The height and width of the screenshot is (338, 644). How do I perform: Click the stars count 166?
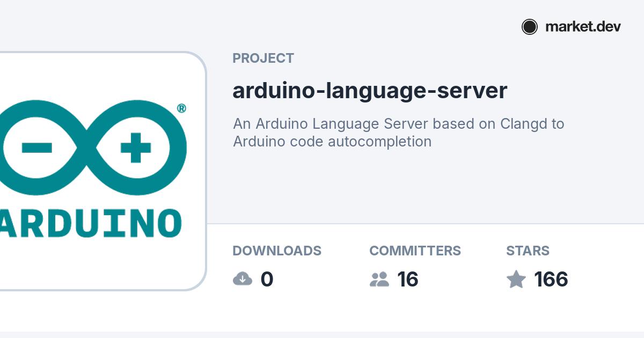[x=551, y=280]
